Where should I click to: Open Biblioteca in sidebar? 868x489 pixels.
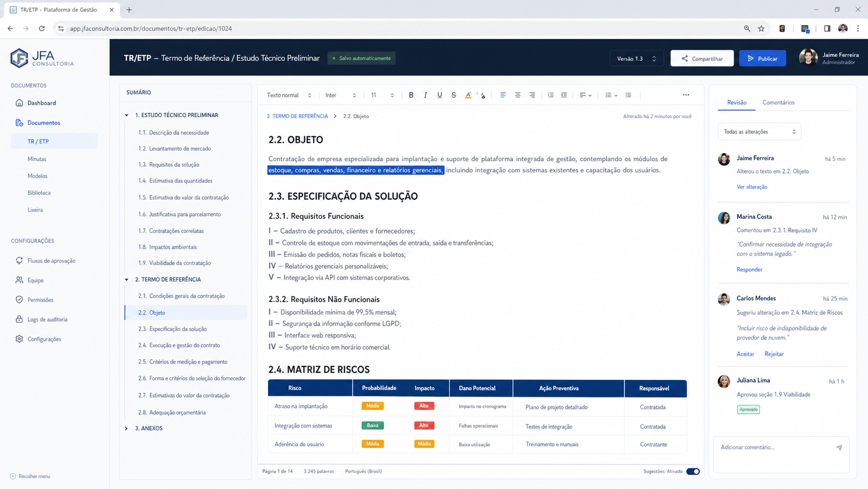(x=39, y=193)
